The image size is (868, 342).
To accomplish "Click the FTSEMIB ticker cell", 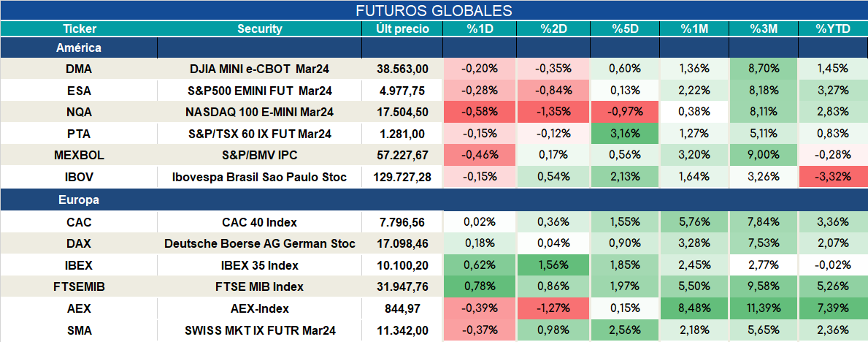I will point(79,287).
